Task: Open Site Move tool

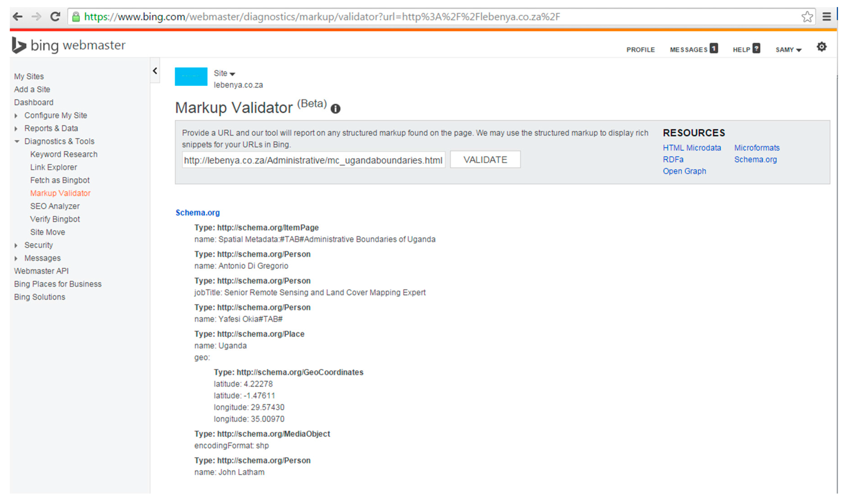Action: point(48,232)
